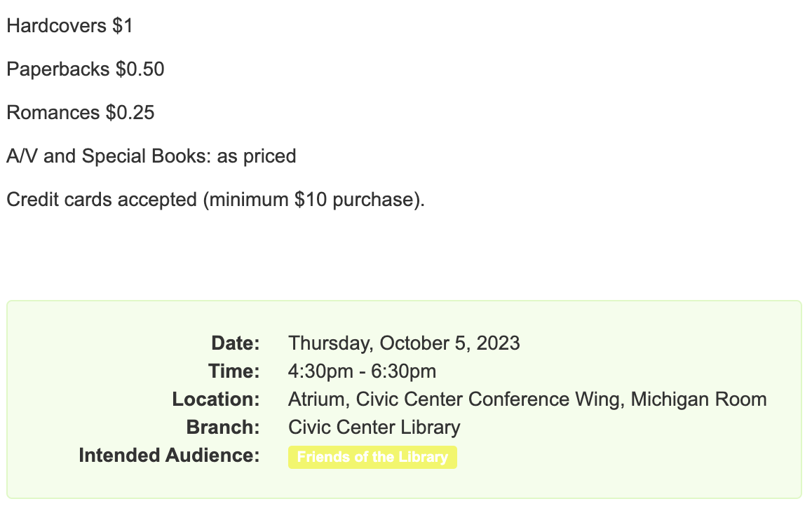Click the as priced text
The height and width of the screenshot is (506, 812).
257,156
